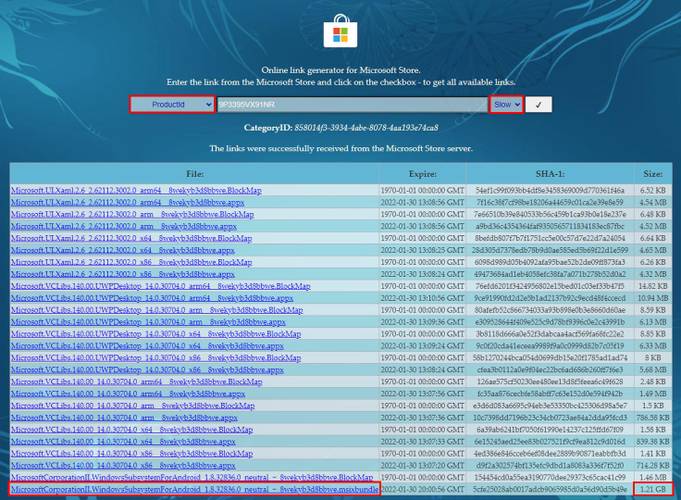Click the Microsoft Store shopping bag logo

click(x=340, y=30)
